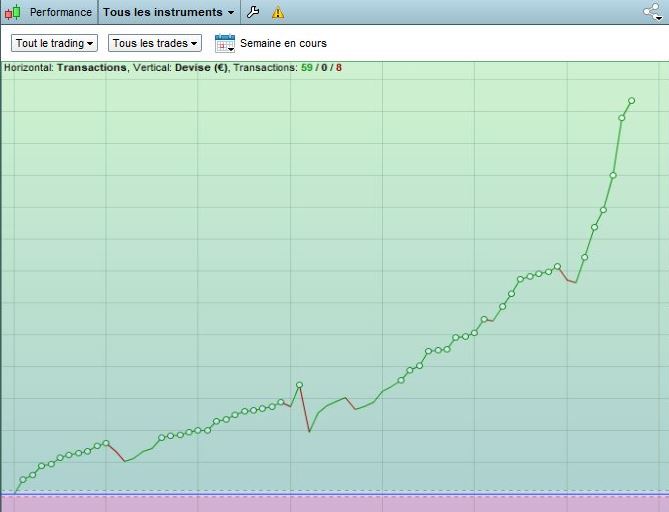Click the candlestick chart icon beside Performance
The height and width of the screenshot is (512, 669).
14,13
